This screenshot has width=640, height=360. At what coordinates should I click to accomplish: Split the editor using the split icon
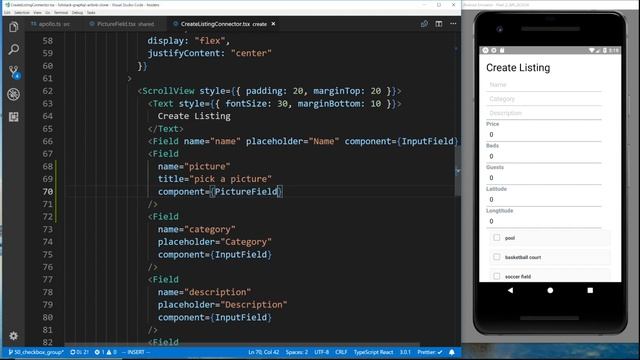439,24
